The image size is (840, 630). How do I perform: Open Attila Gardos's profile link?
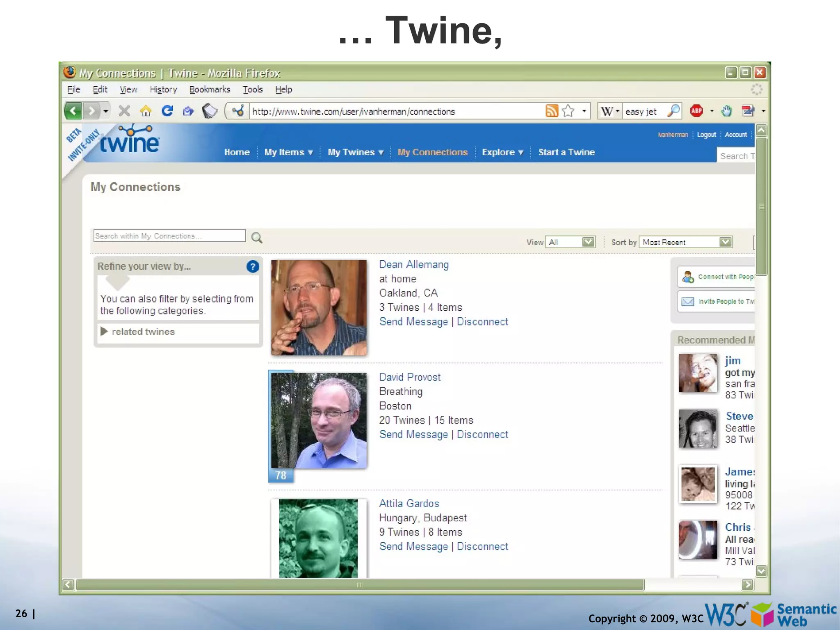click(x=409, y=504)
